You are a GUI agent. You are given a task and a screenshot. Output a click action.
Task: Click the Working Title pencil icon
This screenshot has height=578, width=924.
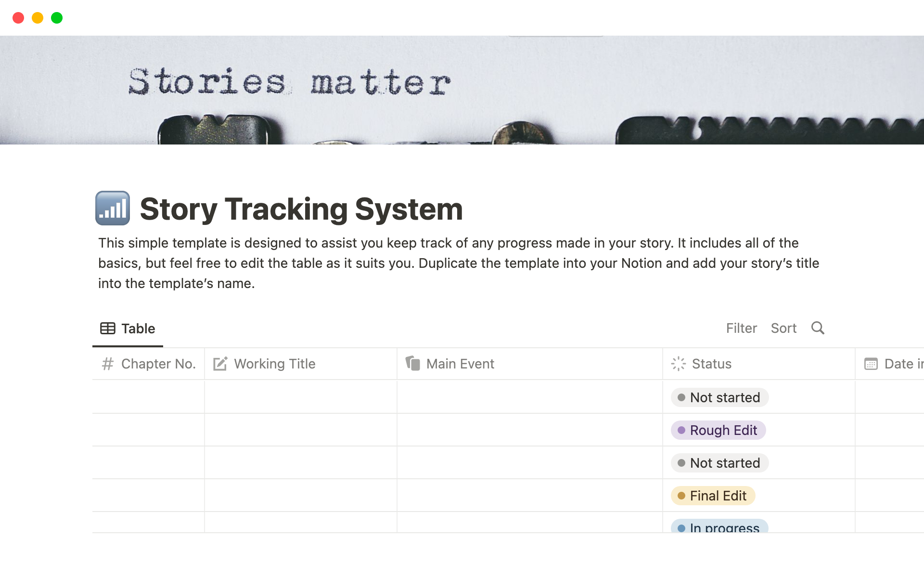click(x=220, y=364)
